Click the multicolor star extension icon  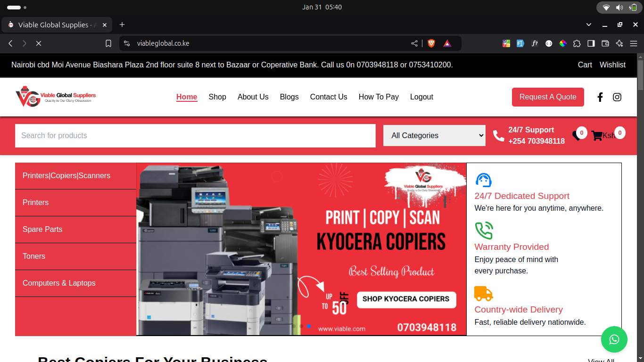[x=506, y=43]
